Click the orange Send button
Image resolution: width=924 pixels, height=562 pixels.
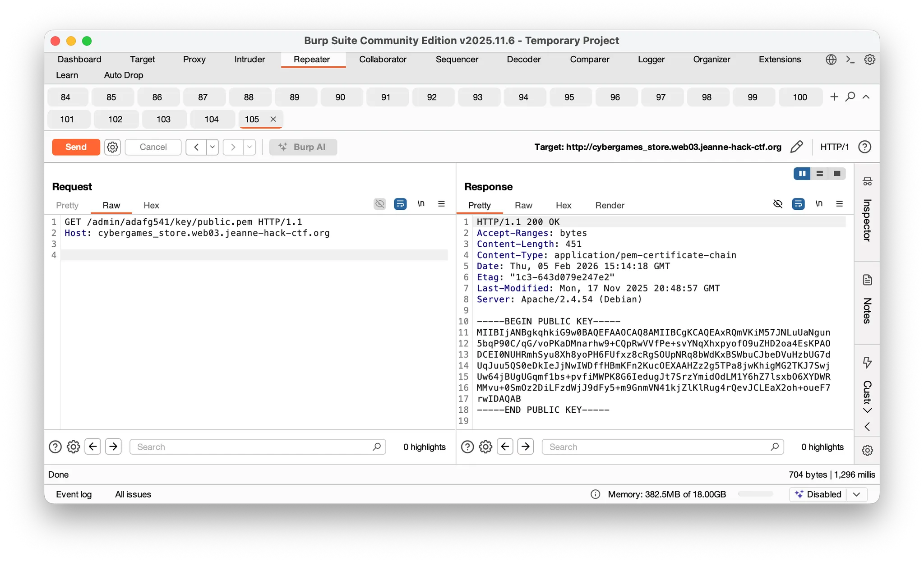click(76, 147)
